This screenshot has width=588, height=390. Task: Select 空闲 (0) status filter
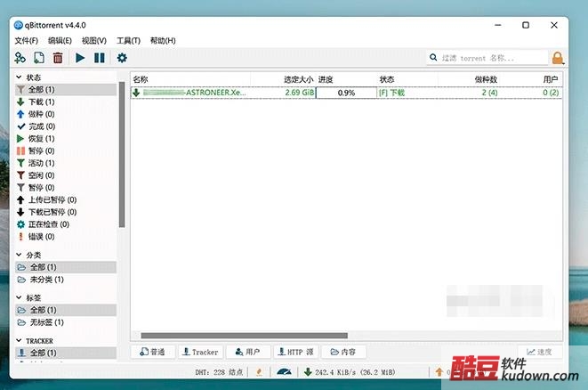coord(66,175)
